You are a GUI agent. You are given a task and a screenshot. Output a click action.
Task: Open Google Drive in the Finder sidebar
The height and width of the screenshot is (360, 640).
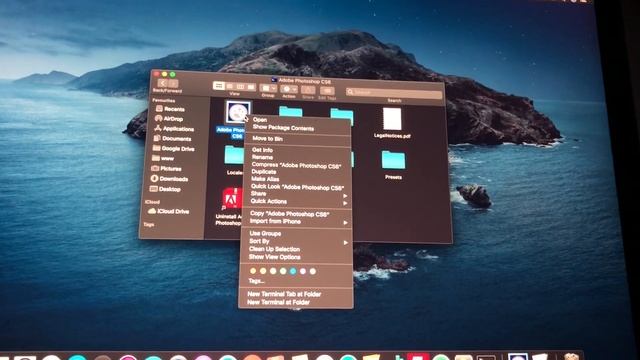173,149
